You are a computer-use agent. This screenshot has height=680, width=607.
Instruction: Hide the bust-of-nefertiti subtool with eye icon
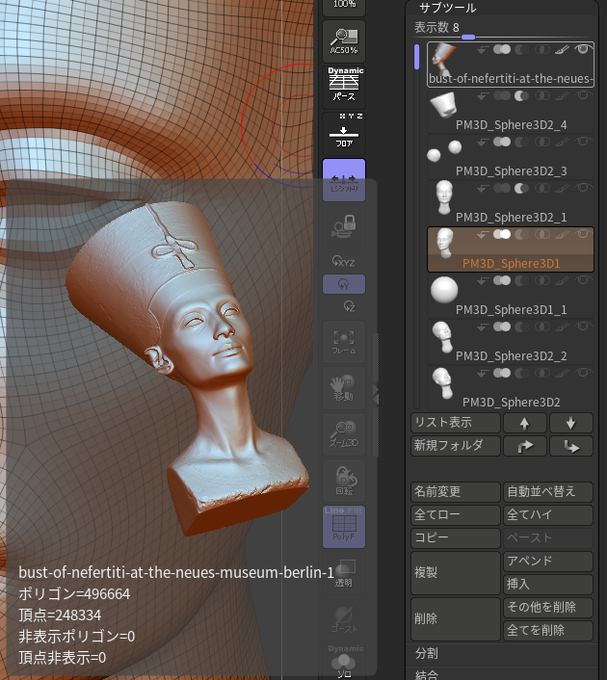(x=584, y=49)
